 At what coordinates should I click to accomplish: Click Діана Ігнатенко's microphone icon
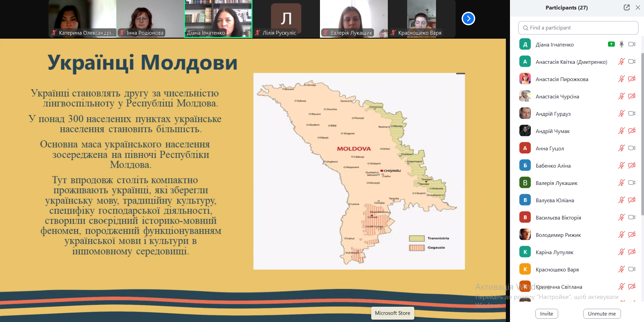pos(621,44)
